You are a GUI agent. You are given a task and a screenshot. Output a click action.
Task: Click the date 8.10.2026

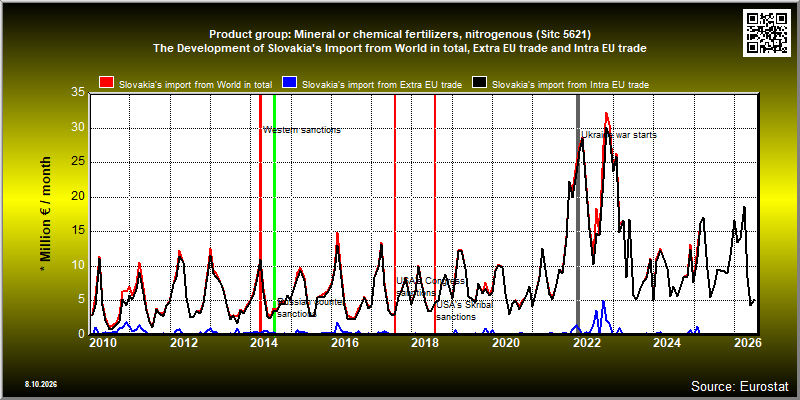(x=41, y=384)
